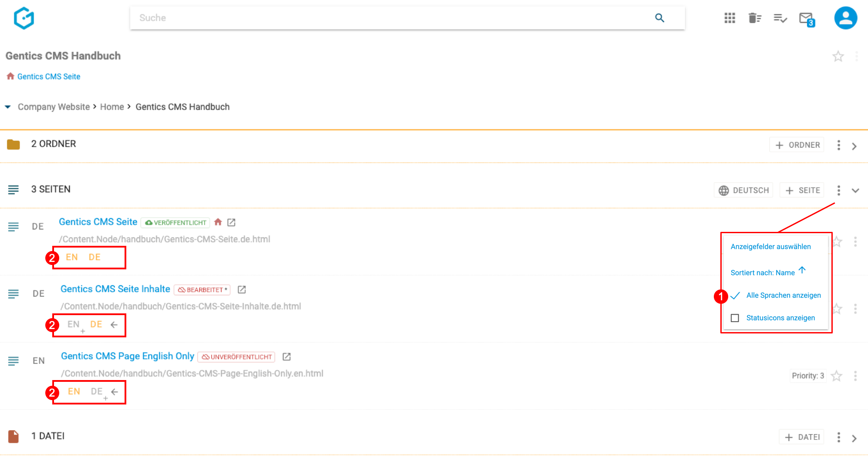The image size is (868, 462).
Task: Choose Sortiert nach: Name menu entry
Action: pyautogui.click(x=768, y=272)
